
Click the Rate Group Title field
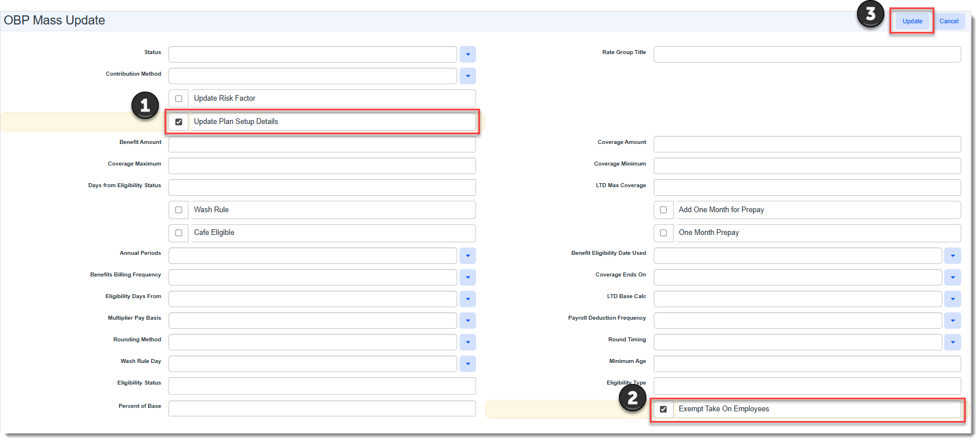806,55
